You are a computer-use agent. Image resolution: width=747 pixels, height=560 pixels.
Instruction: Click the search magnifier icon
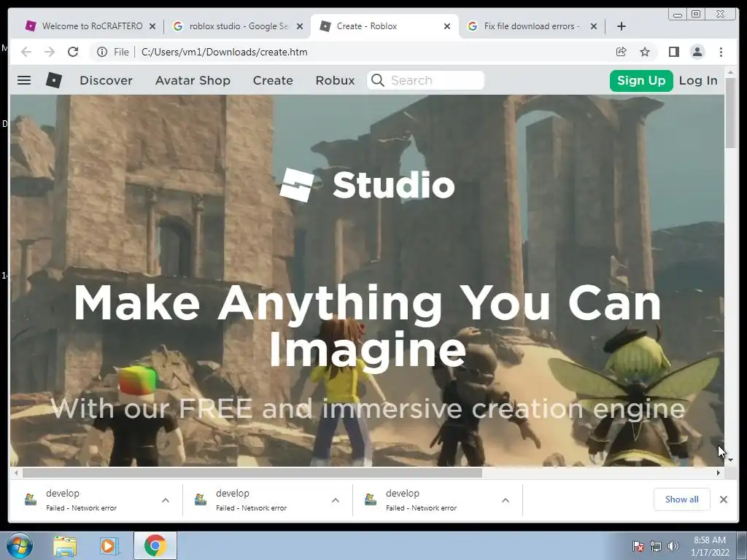378,80
